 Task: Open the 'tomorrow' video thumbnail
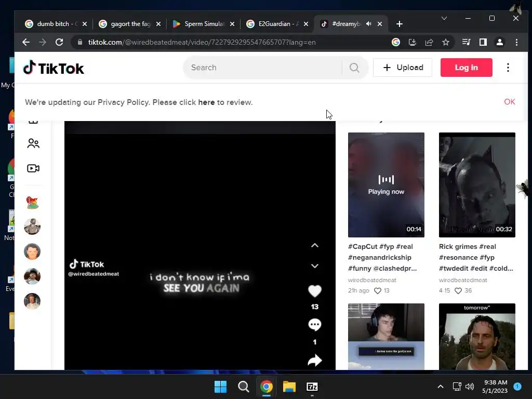pos(477,337)
